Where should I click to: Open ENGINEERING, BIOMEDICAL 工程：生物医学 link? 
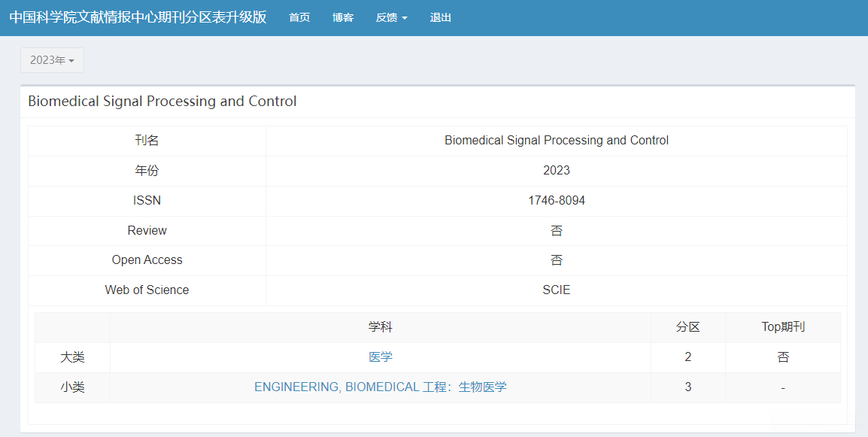[381, 387]
